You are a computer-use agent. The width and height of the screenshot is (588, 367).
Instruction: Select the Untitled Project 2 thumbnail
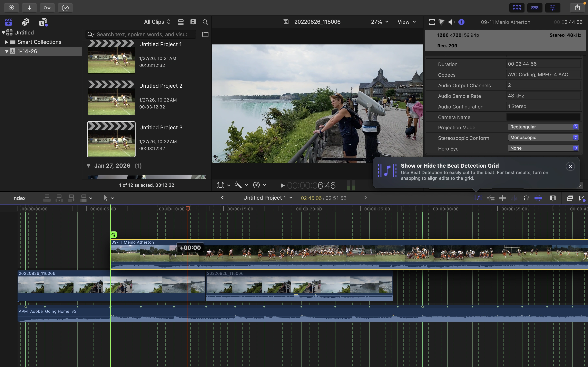click(x=111, y=98)
